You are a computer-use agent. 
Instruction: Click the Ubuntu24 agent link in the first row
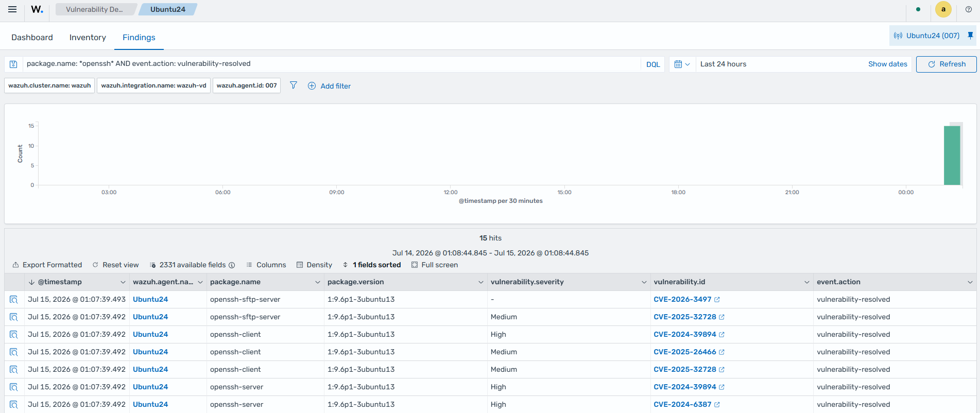[150, 300]
